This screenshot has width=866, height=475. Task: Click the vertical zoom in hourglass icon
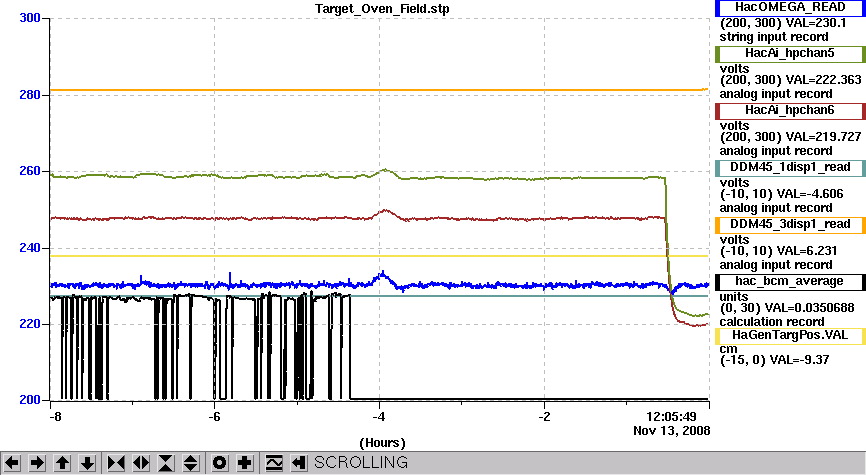pos(166,462)
